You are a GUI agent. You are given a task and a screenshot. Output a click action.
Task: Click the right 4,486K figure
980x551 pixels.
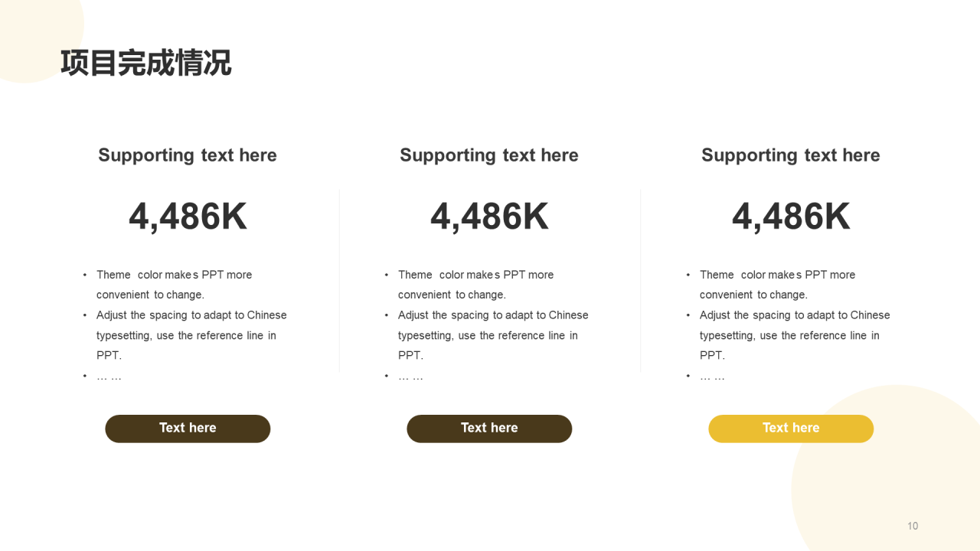[x=791, y=217]
